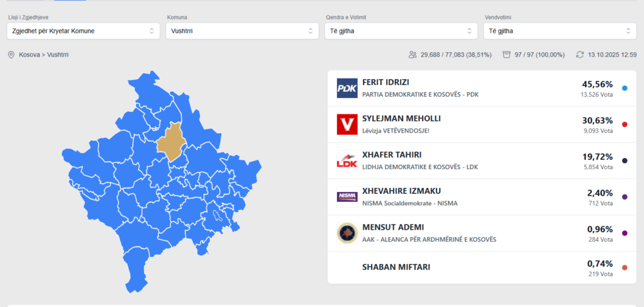Screen dimensions: 644x307
Task: Click the AAK round emblem logo
Action: point(347,233)
